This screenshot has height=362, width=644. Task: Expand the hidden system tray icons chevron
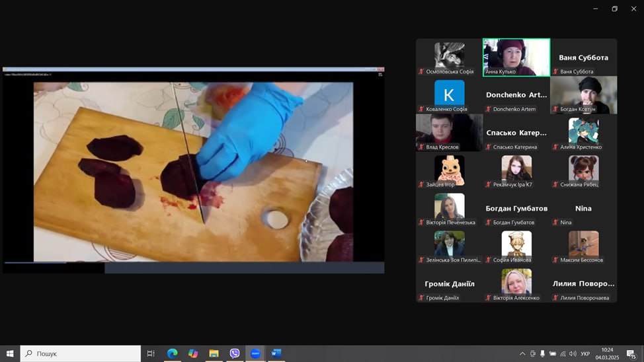coord(522,353)
